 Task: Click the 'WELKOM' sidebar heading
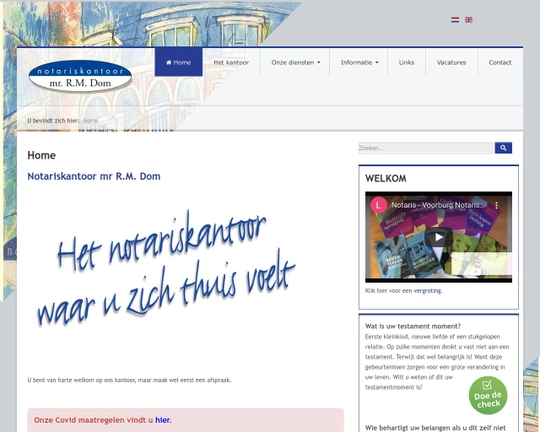point(386,178)
